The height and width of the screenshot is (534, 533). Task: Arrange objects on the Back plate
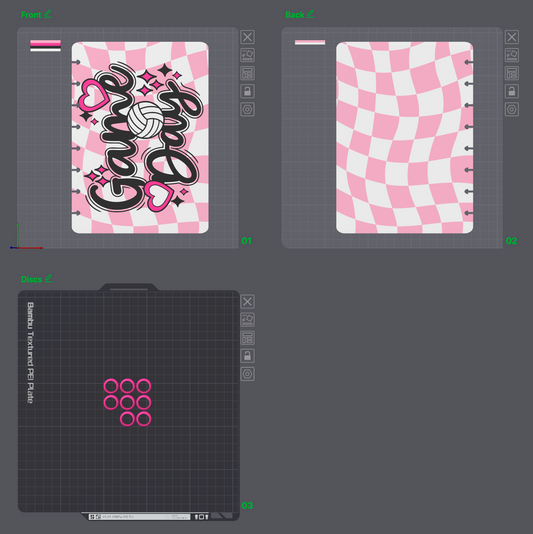[x=512, y=73]
